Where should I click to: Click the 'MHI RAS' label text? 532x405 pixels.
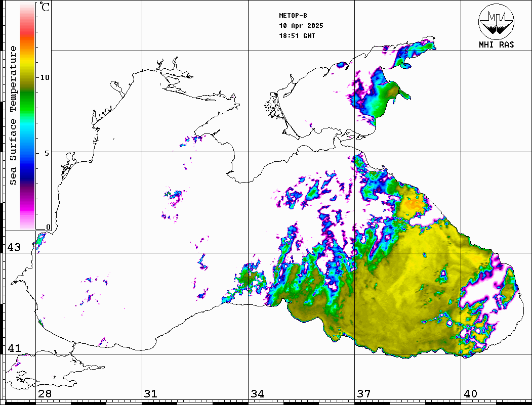(x=497, y=44)
